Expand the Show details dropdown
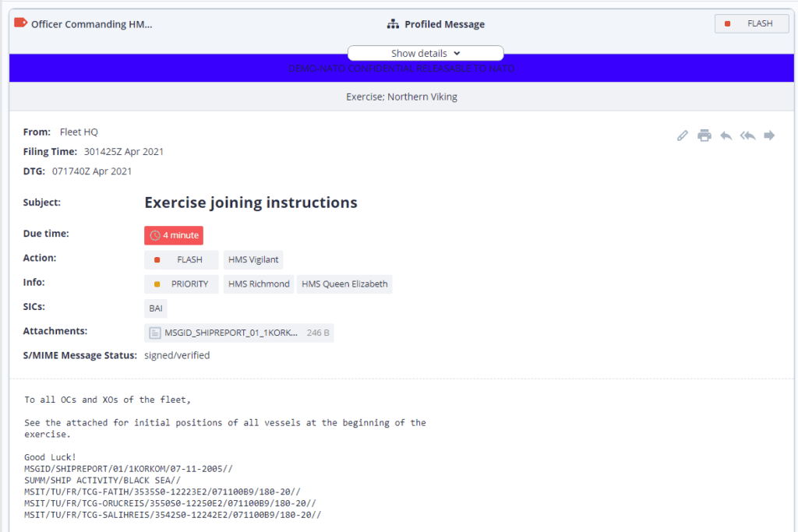The width and height of the screenshot is (798, 532). [425, 53]
